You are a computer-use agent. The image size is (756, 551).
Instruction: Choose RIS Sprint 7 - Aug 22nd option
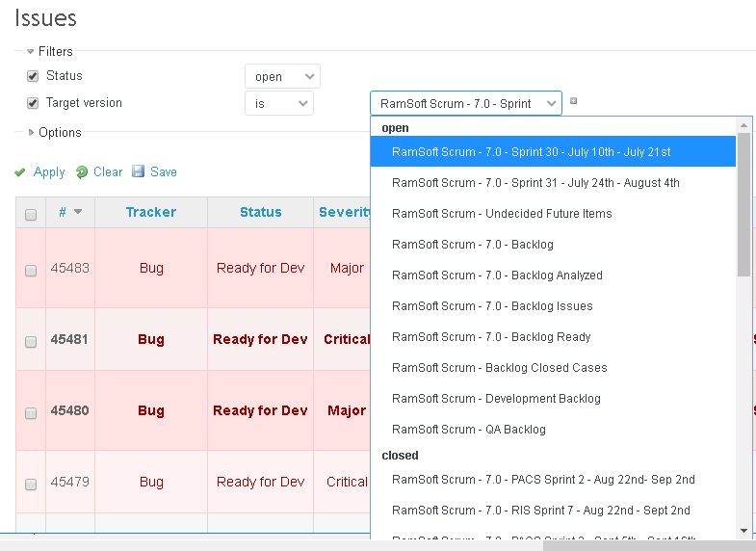click(x=553, y=511)
